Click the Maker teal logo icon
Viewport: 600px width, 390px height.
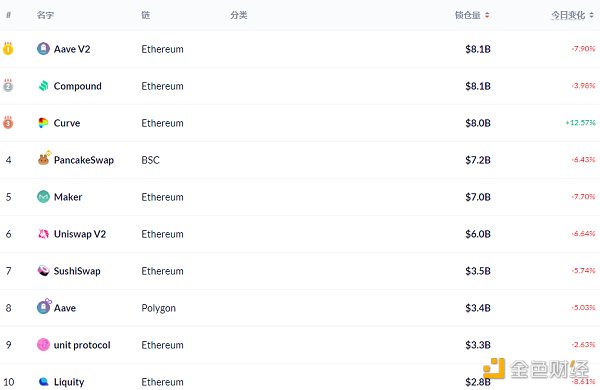click(43, 197)
